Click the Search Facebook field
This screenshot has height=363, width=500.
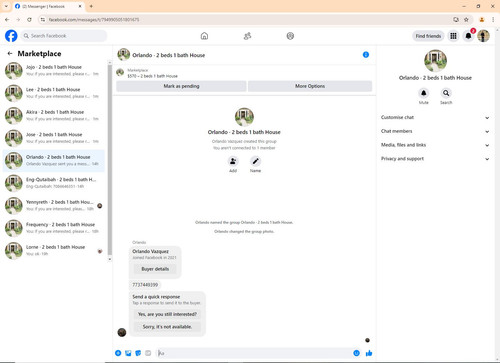[x=64, y=36]
